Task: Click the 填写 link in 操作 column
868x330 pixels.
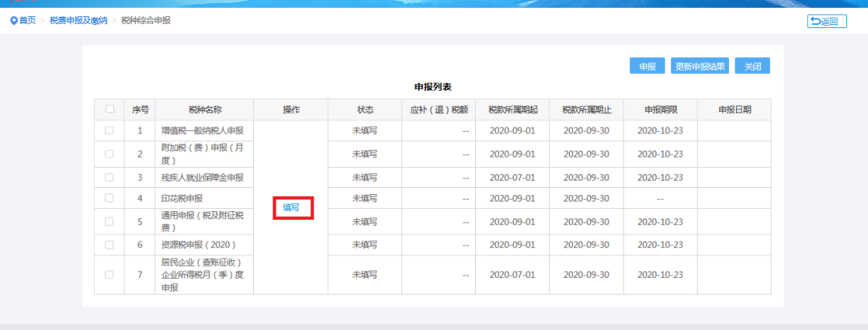Action: [x=291, y=208]
